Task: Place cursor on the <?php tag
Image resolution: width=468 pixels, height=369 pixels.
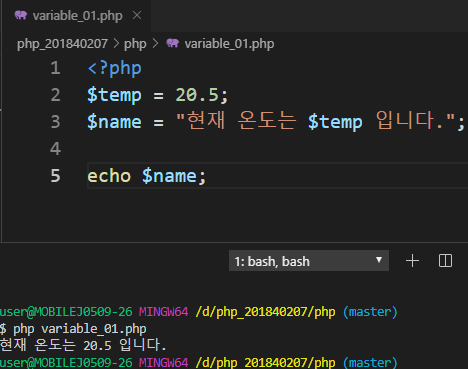Action: pos(114,69)
